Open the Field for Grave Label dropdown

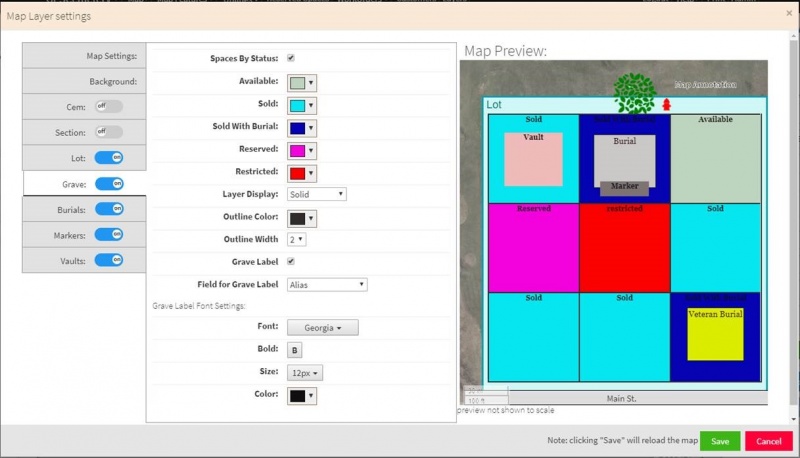coord(327,285)
